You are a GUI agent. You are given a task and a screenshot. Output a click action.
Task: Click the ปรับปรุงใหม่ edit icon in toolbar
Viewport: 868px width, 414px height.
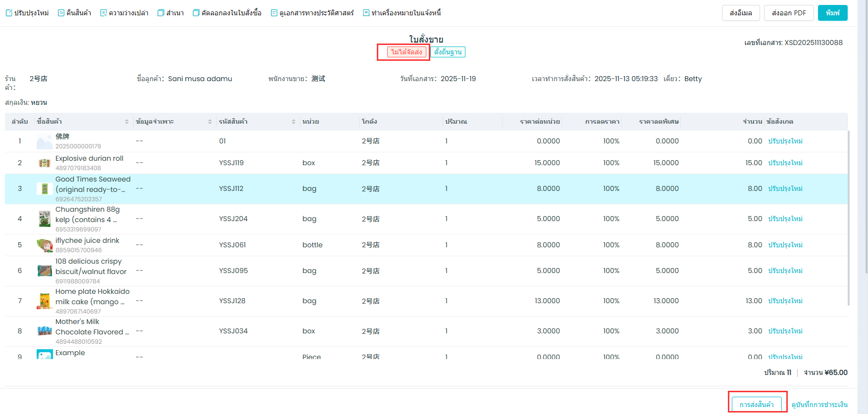(x=9, y=13)
